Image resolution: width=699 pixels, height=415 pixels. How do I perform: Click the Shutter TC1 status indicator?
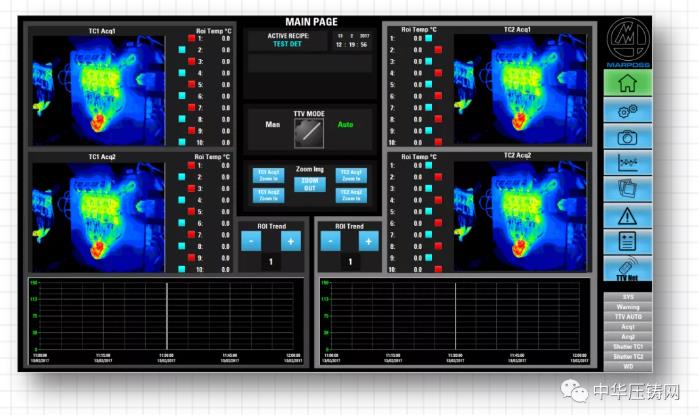628,346
